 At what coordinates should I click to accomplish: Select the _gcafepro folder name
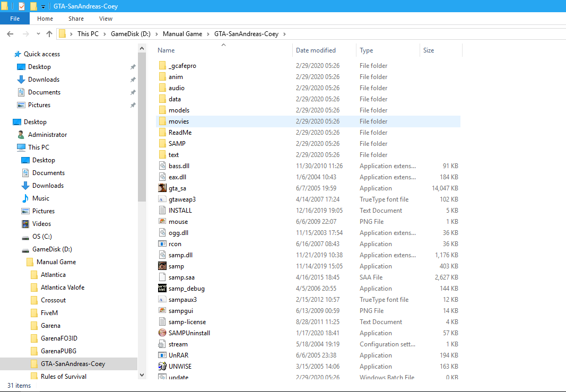(182, 66)
